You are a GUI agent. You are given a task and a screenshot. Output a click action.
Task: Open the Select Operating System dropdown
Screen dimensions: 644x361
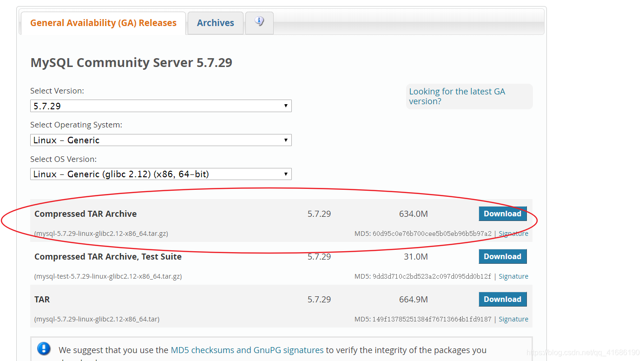tap(161, 140)
